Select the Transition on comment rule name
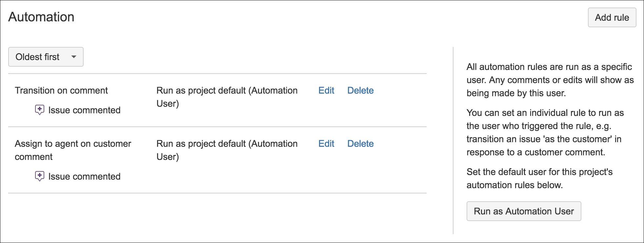Screen dimensions: 644x243 point(61,90)
